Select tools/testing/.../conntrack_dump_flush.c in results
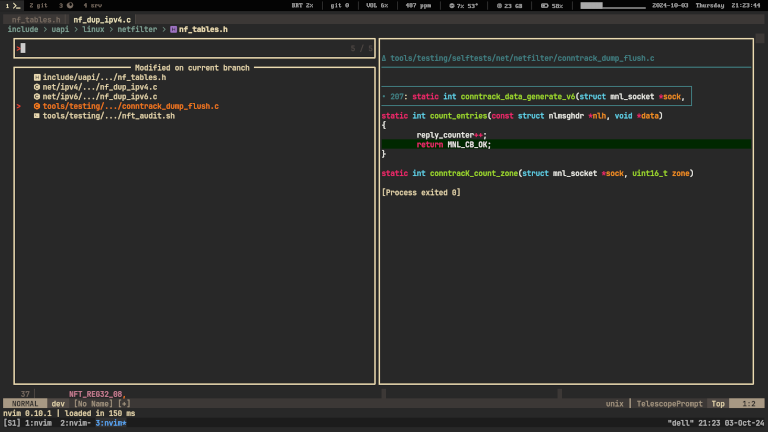Screen dimensions: 768x432 130,106
